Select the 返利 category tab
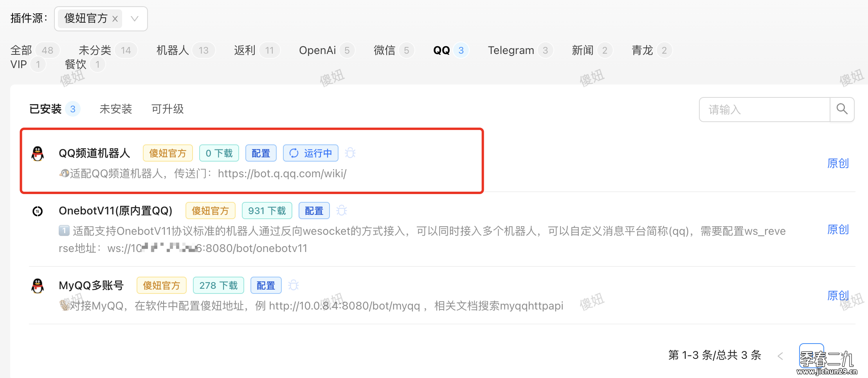Image resolution: width=868 pixels, height=378 pixels. [257, 50]
